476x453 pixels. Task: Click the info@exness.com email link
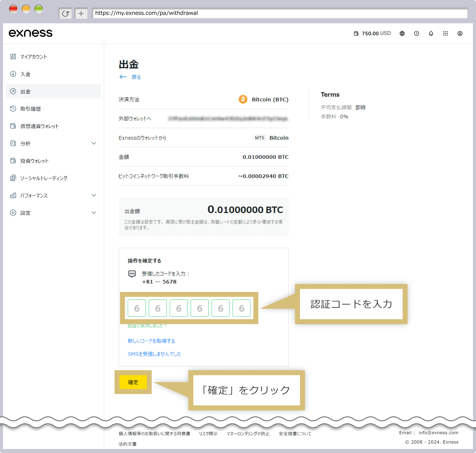pyautogui.click(x=438, y=433)
